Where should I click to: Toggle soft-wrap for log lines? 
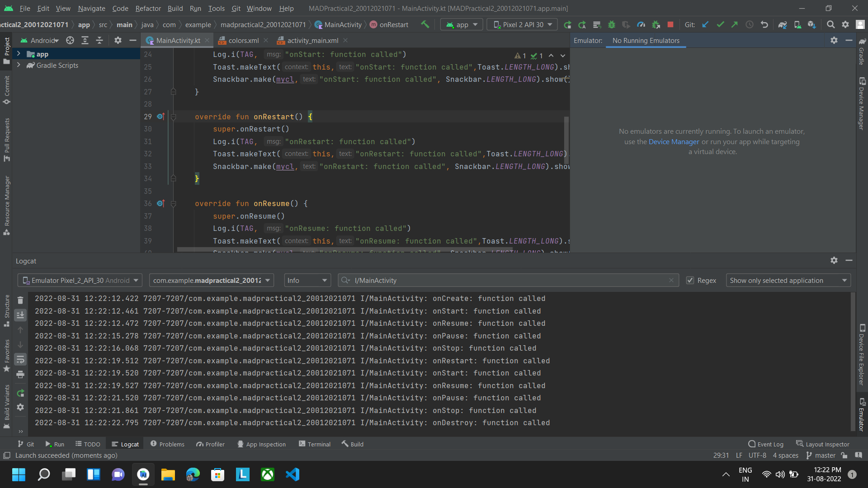tap(20, 360)
